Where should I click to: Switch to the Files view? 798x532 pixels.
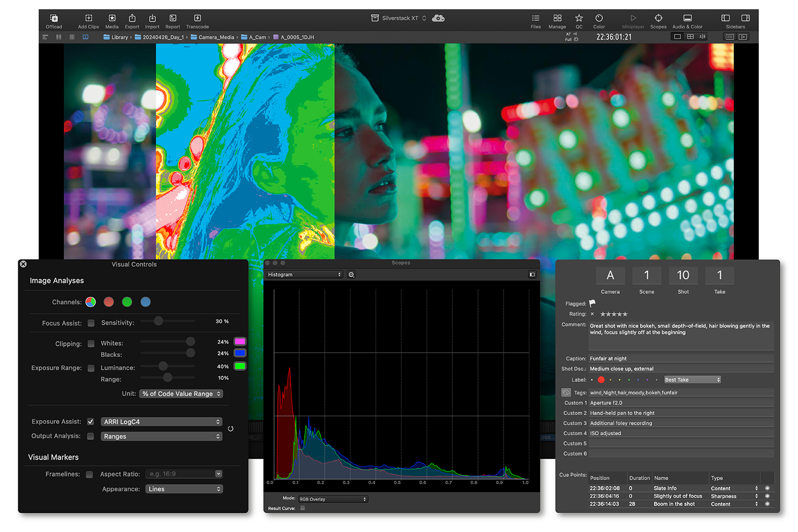(x=535, y=21)
